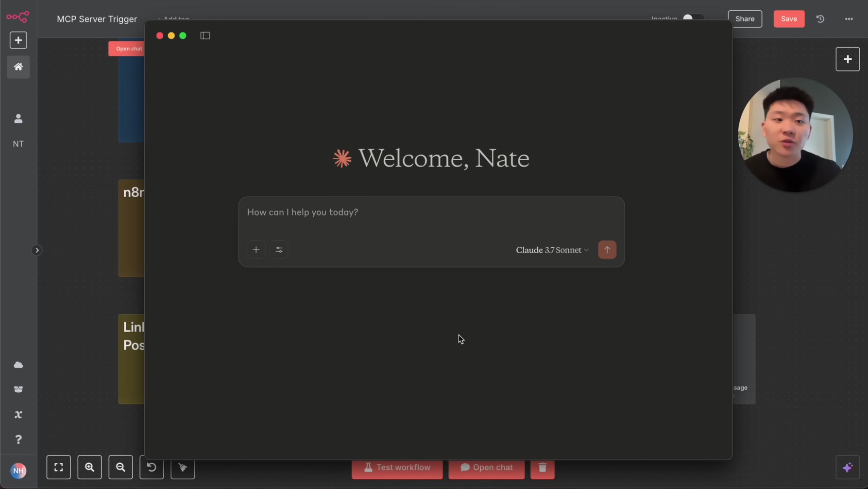The height and width of the screenshot is (489, 868).
Task: Open the workflow history icon
Action: click(820, 19)
